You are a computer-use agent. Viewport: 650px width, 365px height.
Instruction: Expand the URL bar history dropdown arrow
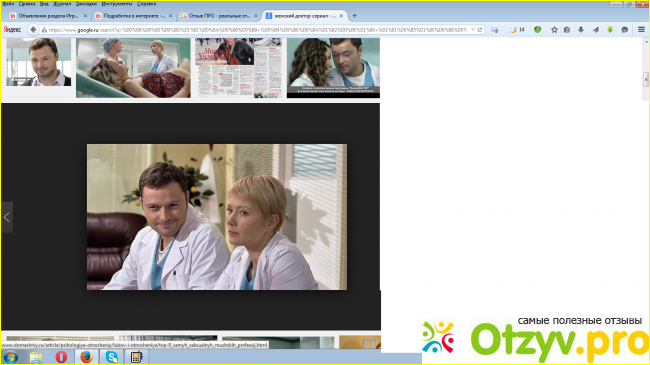(x=473, y=30)
